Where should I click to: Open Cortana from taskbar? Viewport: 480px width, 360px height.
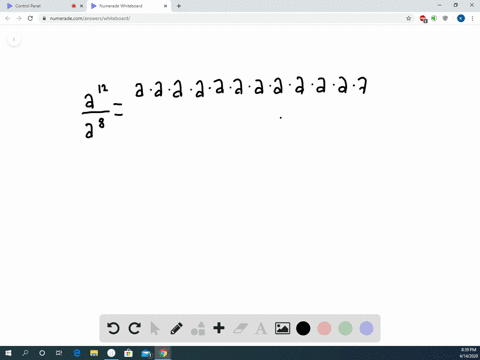pos(42,353)
